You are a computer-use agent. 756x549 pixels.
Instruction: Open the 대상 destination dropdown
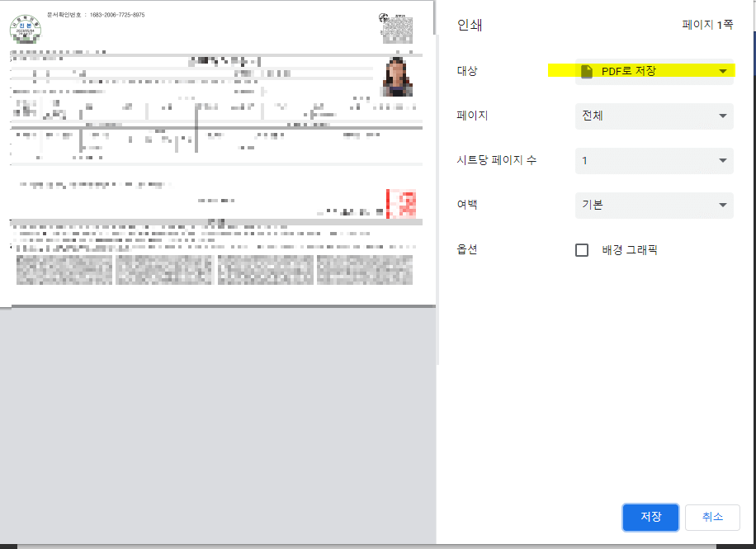[654, 71]
